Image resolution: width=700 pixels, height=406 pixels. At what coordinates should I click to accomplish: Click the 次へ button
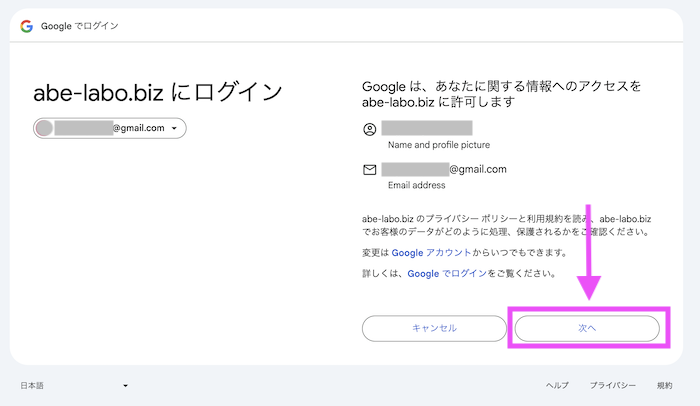pyautogui.click(x=587, y=328)
